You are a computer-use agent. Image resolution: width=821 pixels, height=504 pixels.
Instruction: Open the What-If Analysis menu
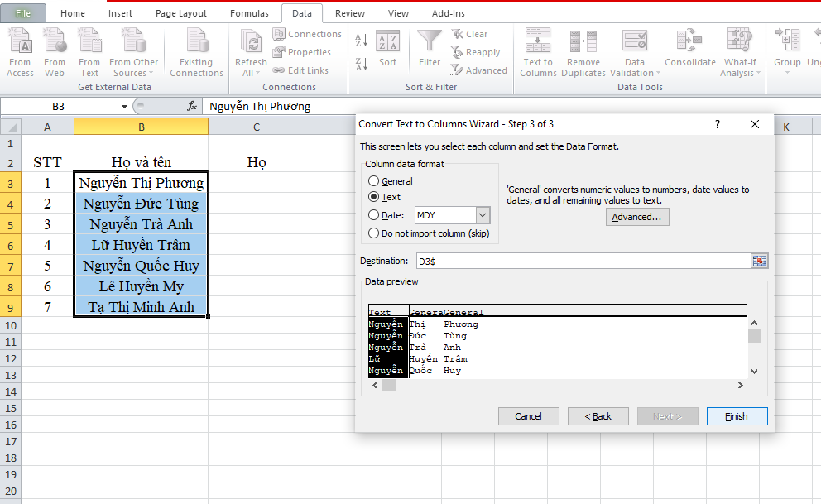[740, 52]
